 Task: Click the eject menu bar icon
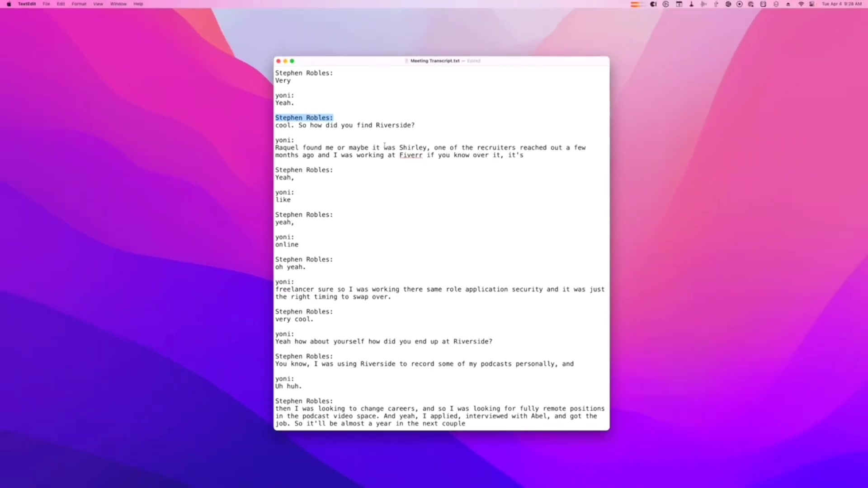tap(788, 5)
